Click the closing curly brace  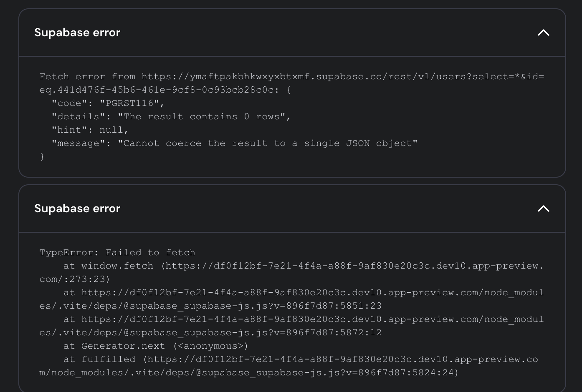[x=42, y=157]
